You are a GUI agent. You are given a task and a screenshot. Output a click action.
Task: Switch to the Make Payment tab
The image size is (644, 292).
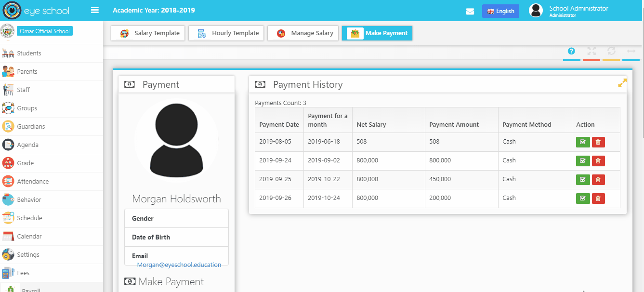pyautogui.click(x=377, y=33)
